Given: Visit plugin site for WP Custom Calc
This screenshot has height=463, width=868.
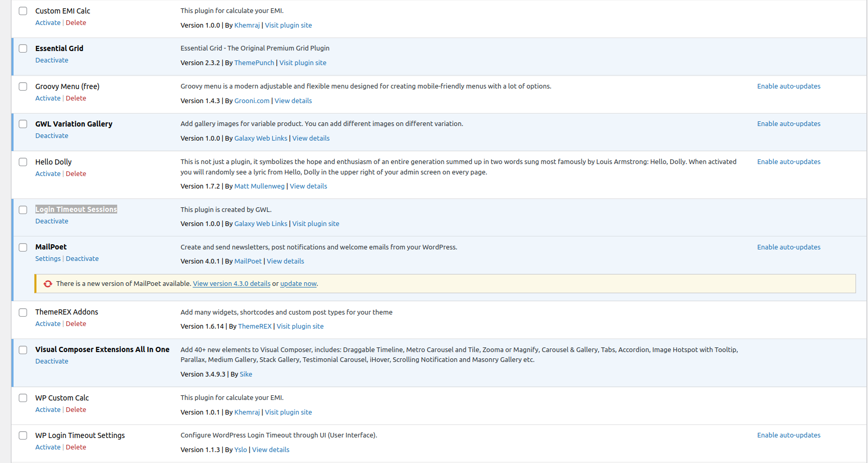Looking at the screenshot, I should (x=288, y=412).
